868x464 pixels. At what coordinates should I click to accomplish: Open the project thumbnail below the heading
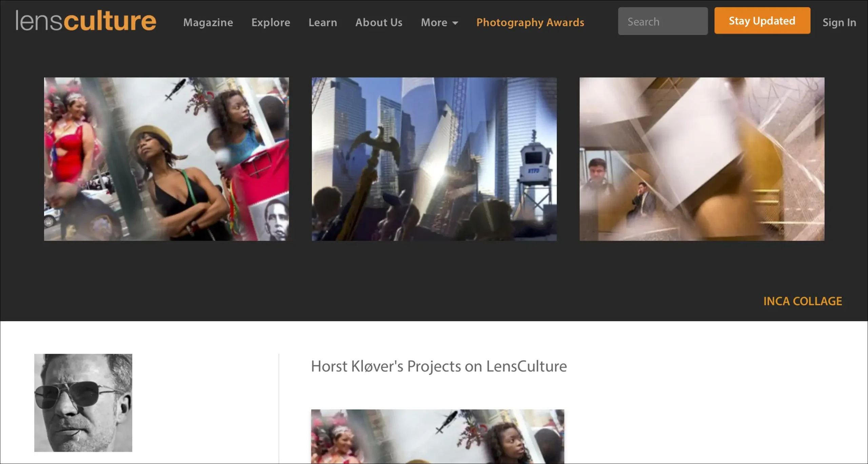point(437,436)
